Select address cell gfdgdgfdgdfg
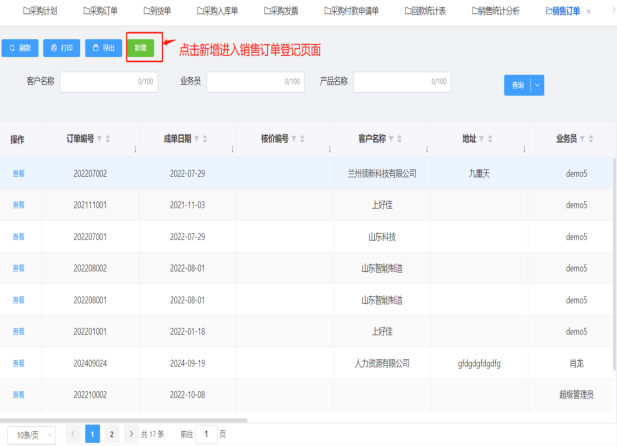Image resolution: width=617 pixels, height=446 pixels. 479,363
